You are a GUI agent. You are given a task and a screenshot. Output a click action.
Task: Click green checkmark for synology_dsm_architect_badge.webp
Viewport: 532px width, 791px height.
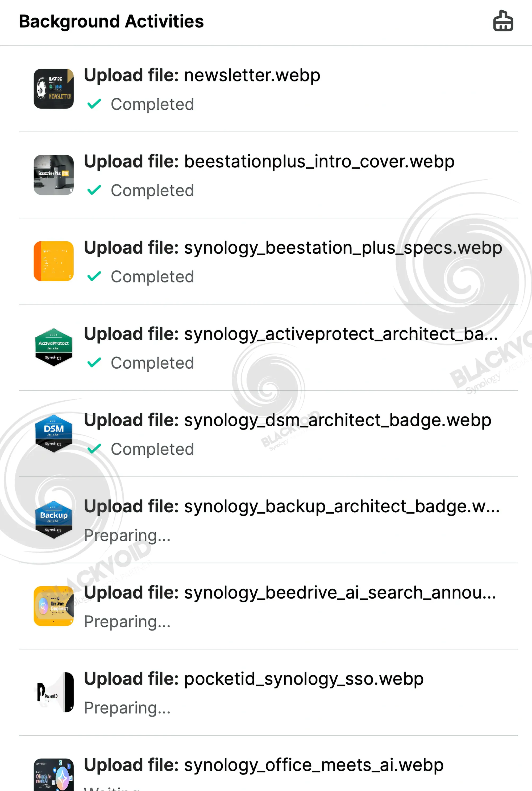[x=94, y=448]
